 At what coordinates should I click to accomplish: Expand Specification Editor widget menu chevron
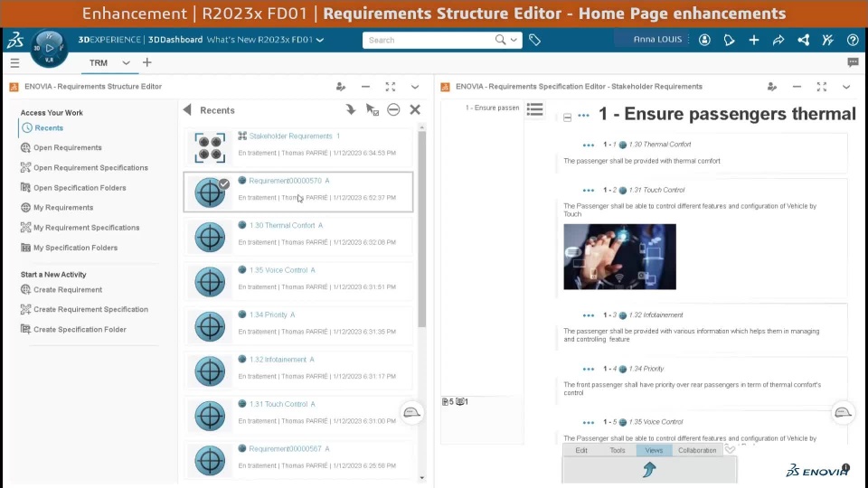pos(846,87)
